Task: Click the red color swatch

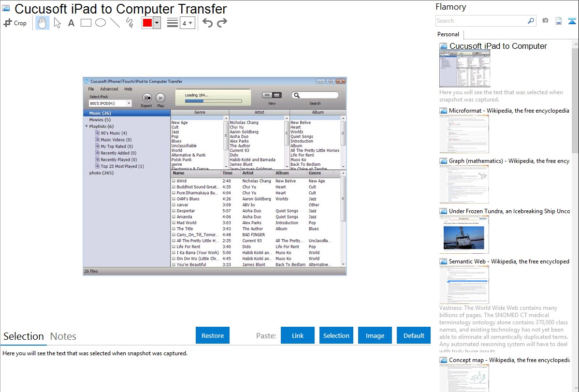Action: click(x=147, y=23)
